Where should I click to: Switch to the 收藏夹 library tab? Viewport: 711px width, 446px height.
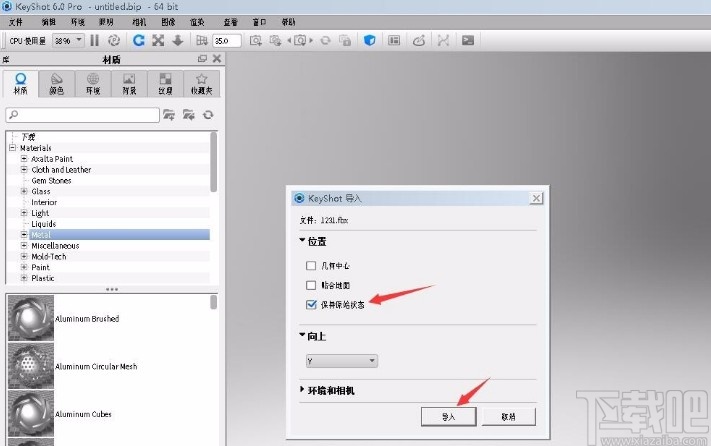[202, 84]
